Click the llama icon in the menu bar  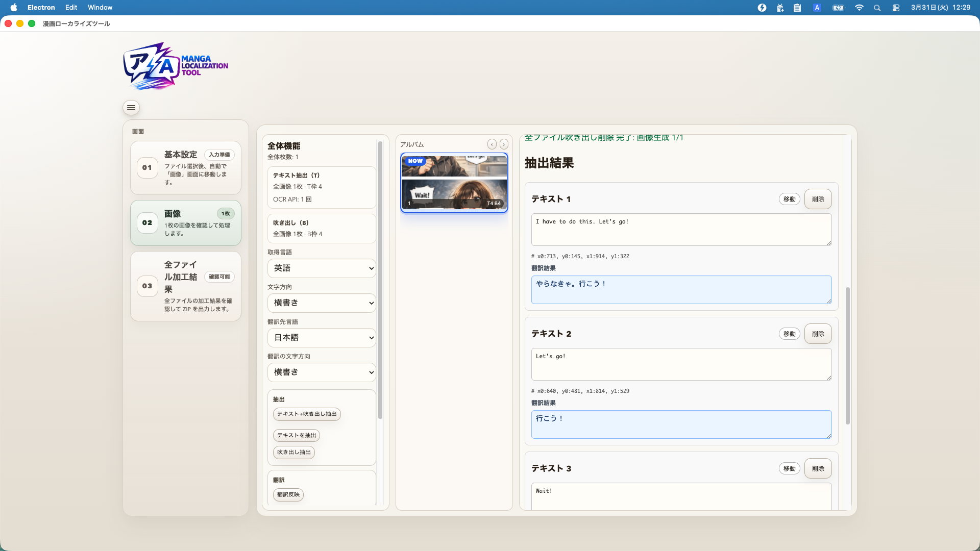click(780, 8)
